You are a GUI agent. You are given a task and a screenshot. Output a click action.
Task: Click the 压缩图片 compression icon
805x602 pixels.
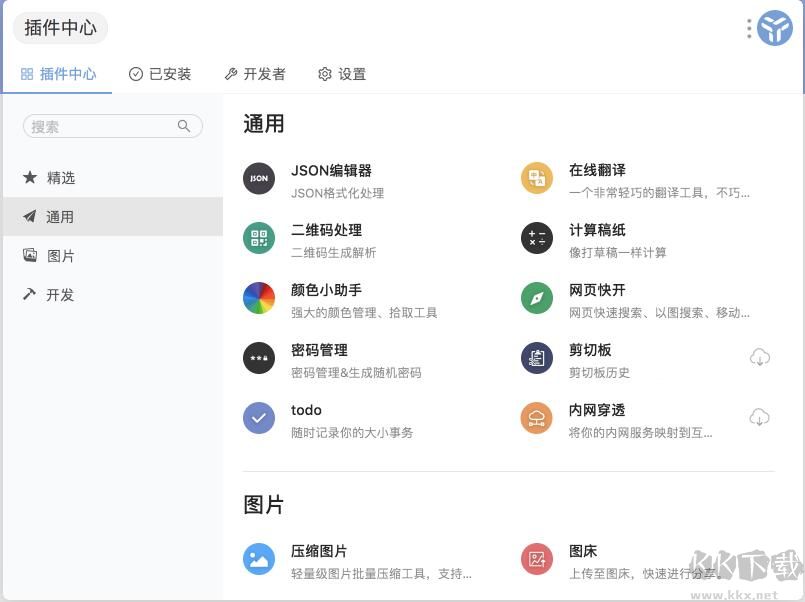(259, 559)
